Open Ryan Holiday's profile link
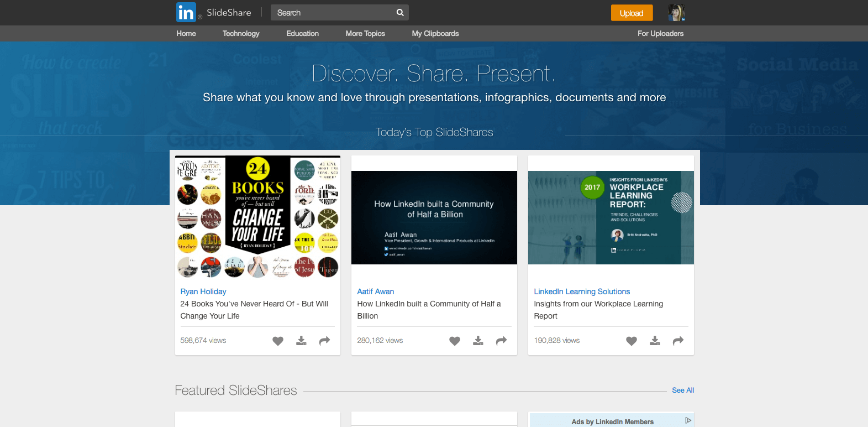 point(203,291)
